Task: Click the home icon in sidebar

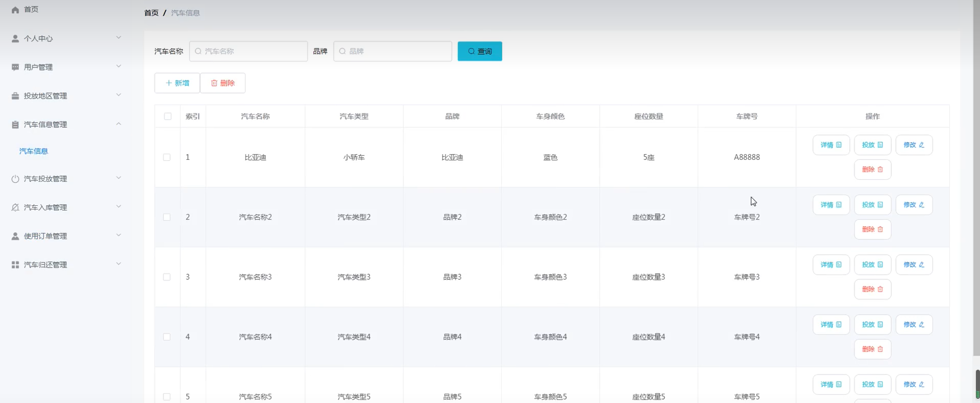Action: [15, 10]
